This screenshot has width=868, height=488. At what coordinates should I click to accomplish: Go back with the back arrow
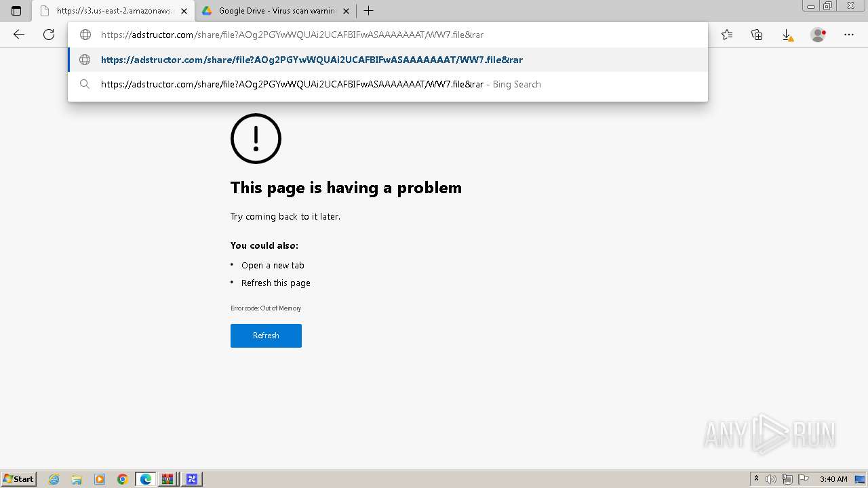click(19, 35)
